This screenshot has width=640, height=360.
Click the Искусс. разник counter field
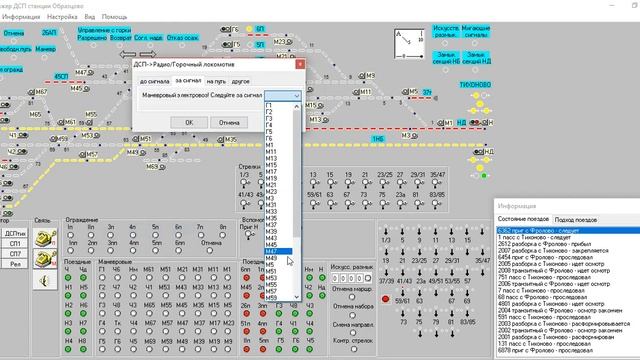tap(351, 278)
